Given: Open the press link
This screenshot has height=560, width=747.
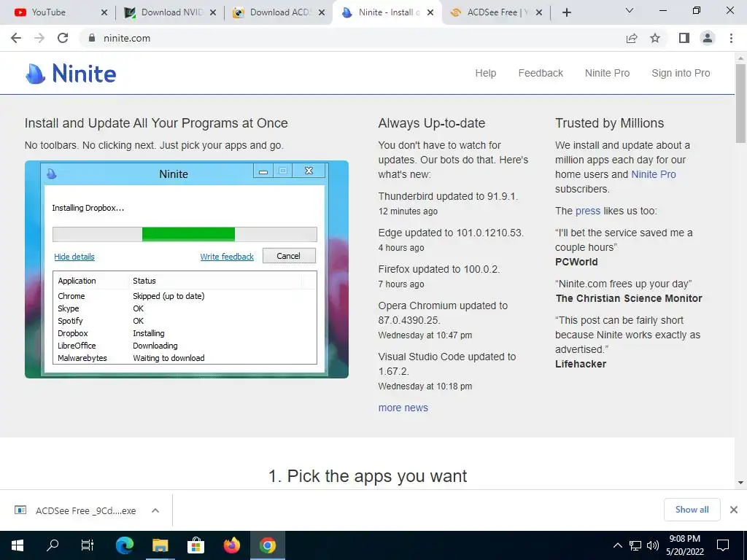Looking at the screenshot, I should pyautogui.click(x=588, y=211).
